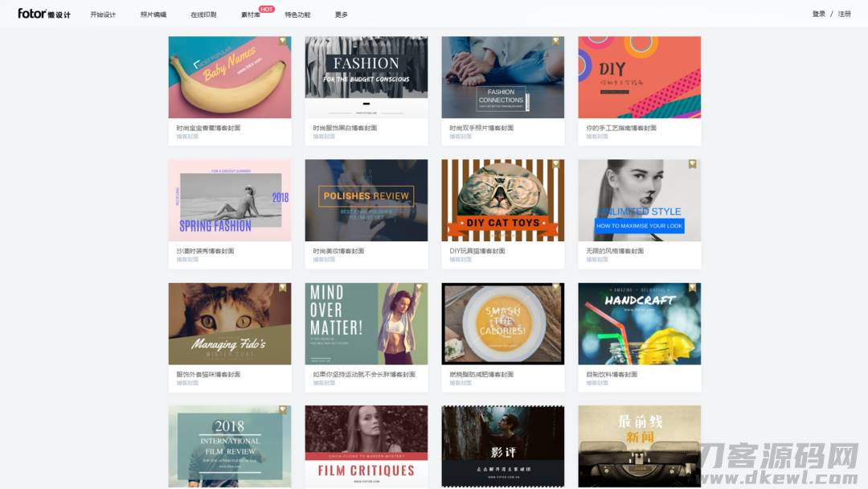Click 博客封面 category link under 无限的风格 card
Screen dimensions: 868x489
pos(596,259)
